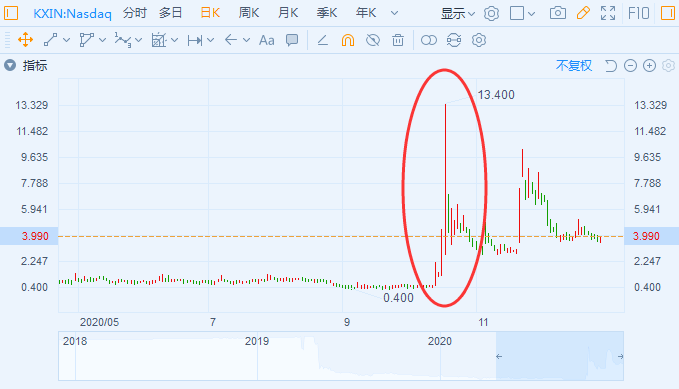Image resolution: width=679 pixels, height=389 pixels.
Task: Click the 指标 indicators label
Action: point(35,66)
